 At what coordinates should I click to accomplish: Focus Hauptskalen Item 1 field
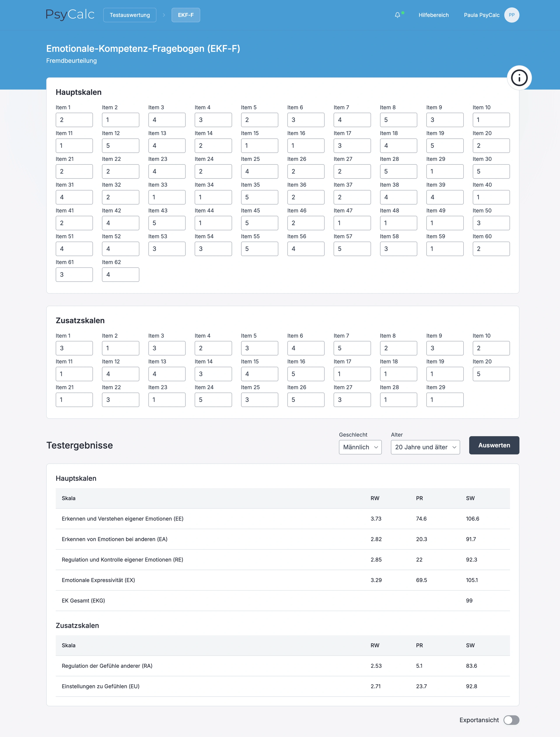click(x=74, y=120)
